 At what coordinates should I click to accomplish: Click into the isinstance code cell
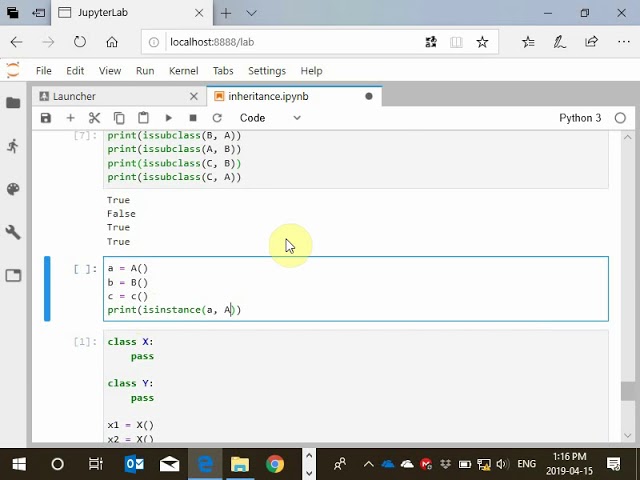356,289
